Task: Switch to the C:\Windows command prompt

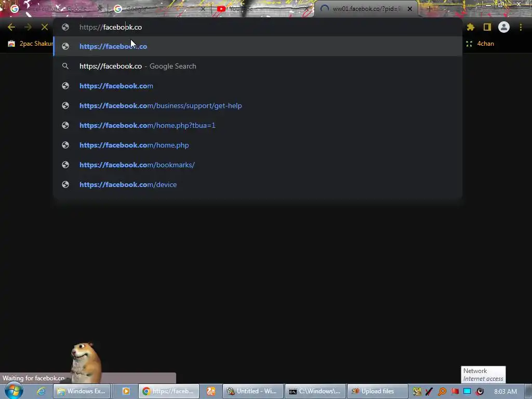Action: 315,391
